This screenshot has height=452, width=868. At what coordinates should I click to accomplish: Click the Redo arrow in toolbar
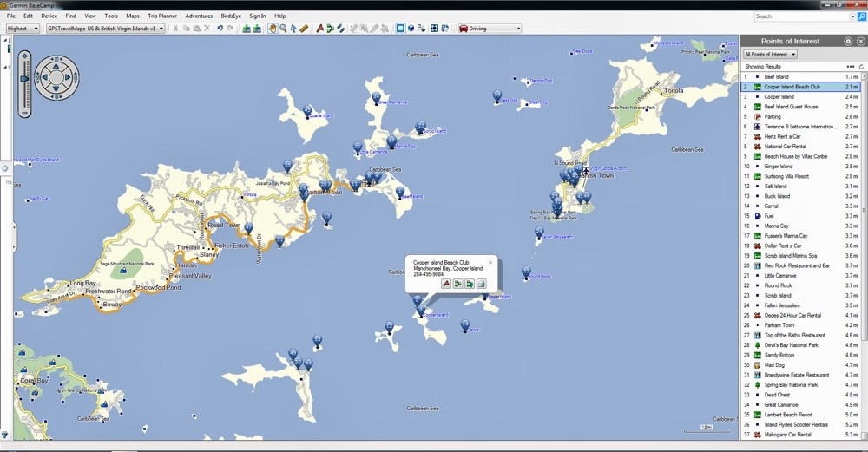[230, 29]
